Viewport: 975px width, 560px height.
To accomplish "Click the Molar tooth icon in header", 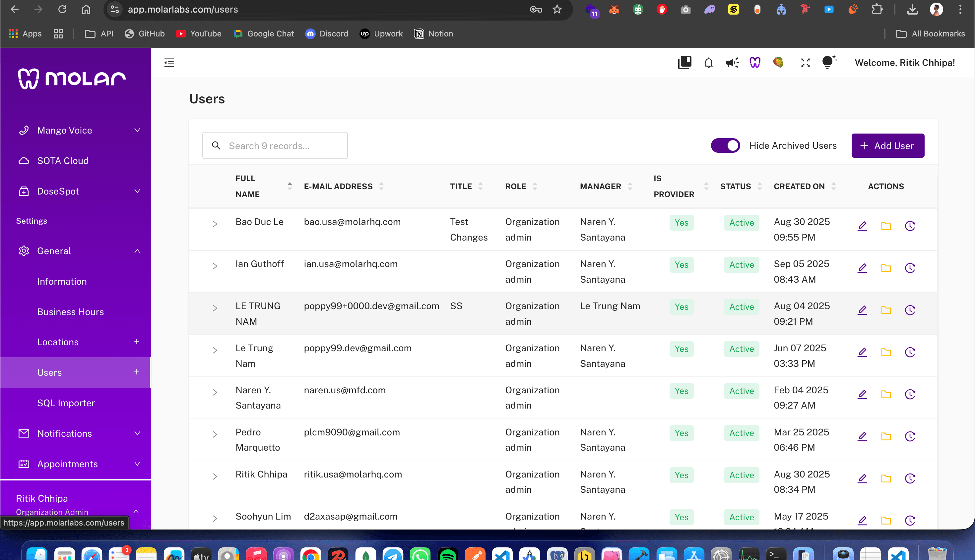I will pyautogui.click(x=755, y=63).
